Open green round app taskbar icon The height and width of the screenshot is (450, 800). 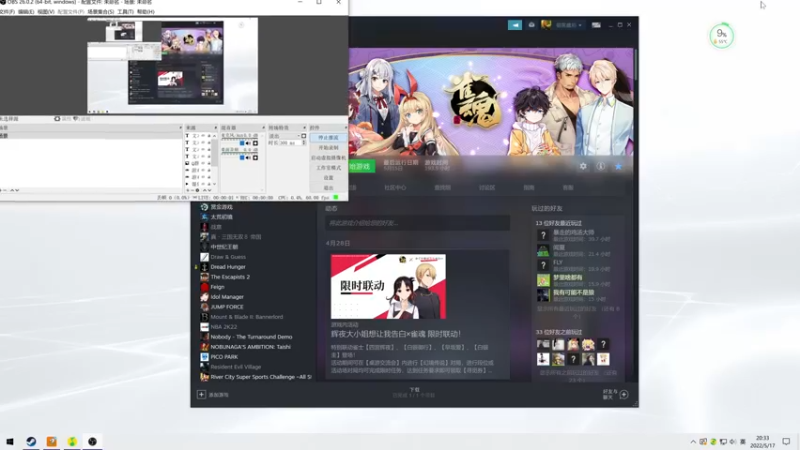tap(72, 441)
